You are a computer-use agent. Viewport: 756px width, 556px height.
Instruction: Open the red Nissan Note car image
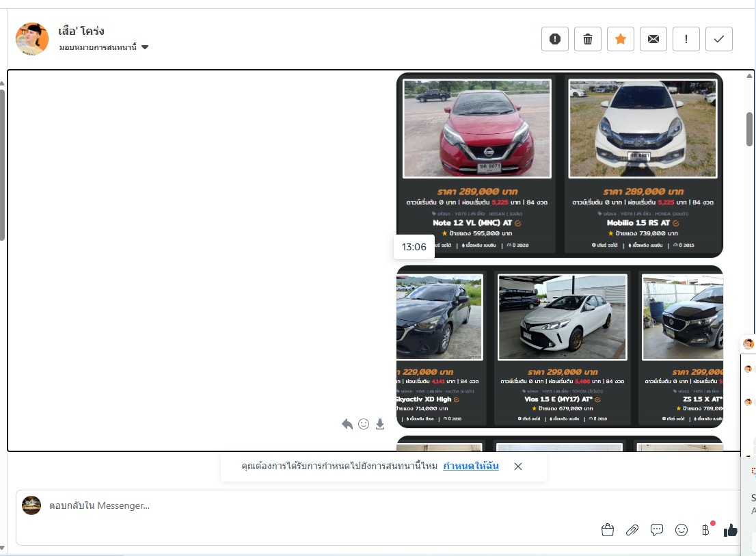point(476,129)
